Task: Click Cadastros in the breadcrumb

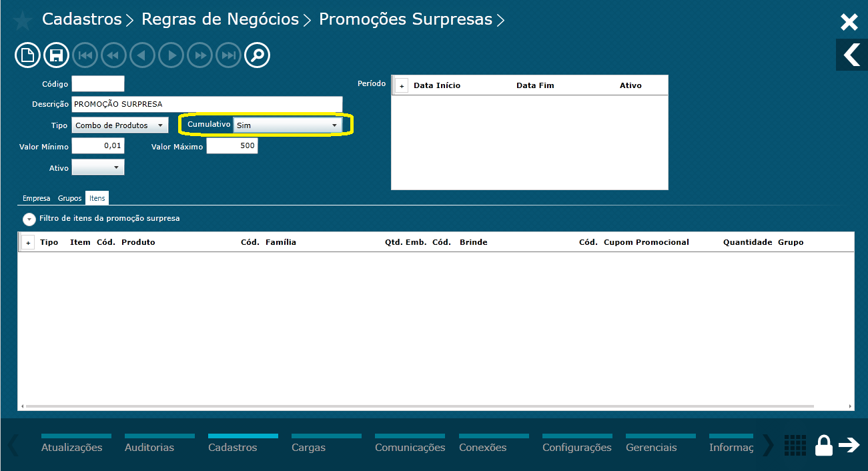Action: click(82, 19)
